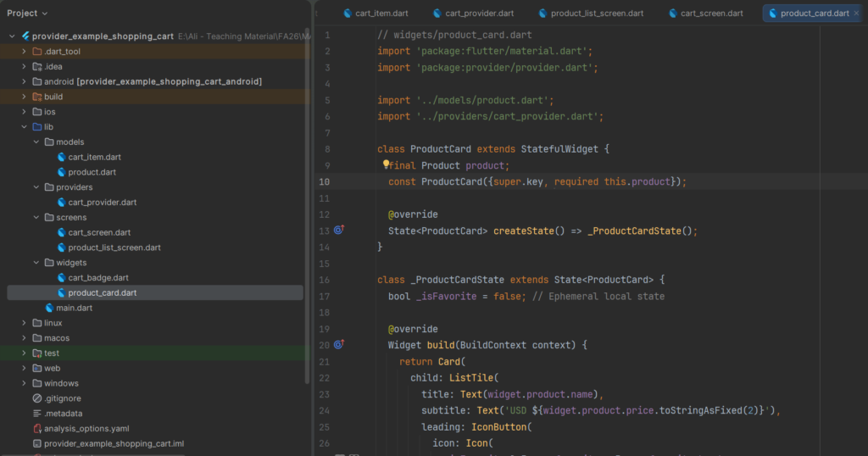This screenshot has width=868, height=456.
Task: Click 'package:provider/provider.dart' import on line 3
Action: tap(504, 68)
